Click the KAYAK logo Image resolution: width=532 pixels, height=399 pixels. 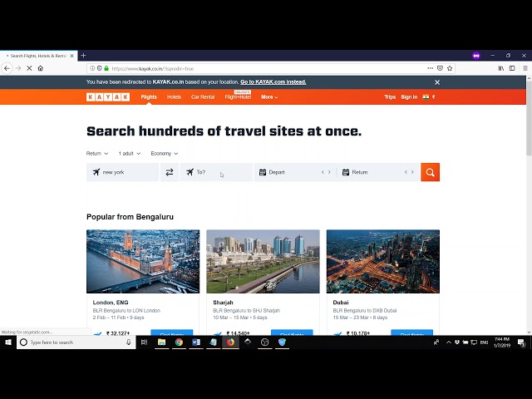(108, 97)
